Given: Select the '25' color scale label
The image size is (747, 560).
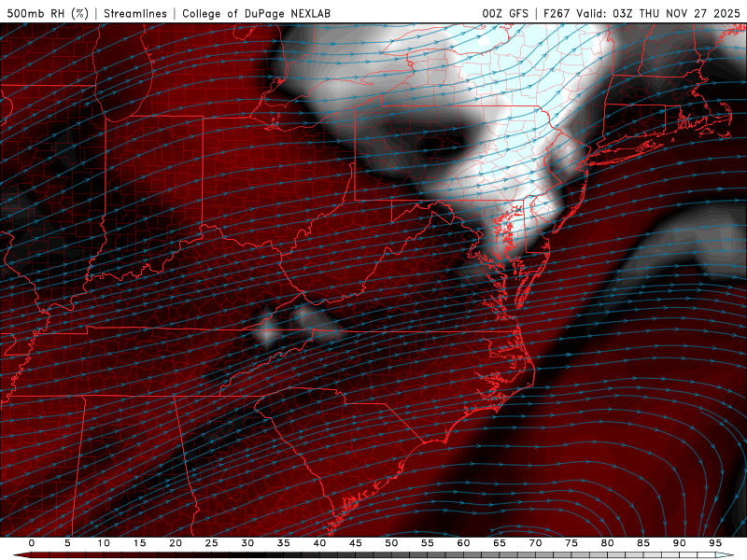Looking at the screenshot, I should tap(212, 543).
